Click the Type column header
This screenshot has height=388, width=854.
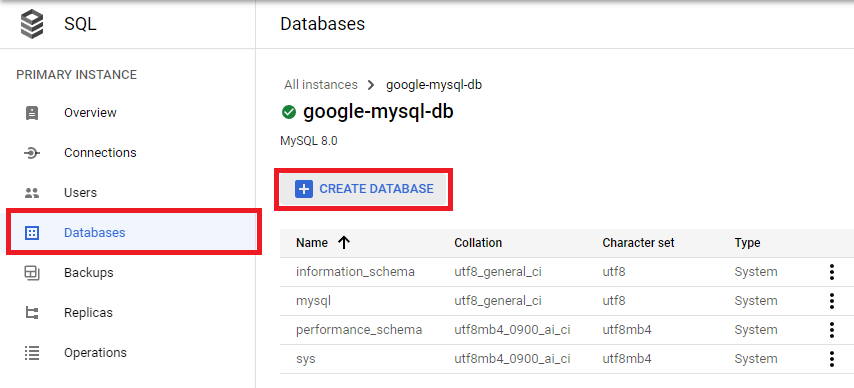(x=747, y=242)
